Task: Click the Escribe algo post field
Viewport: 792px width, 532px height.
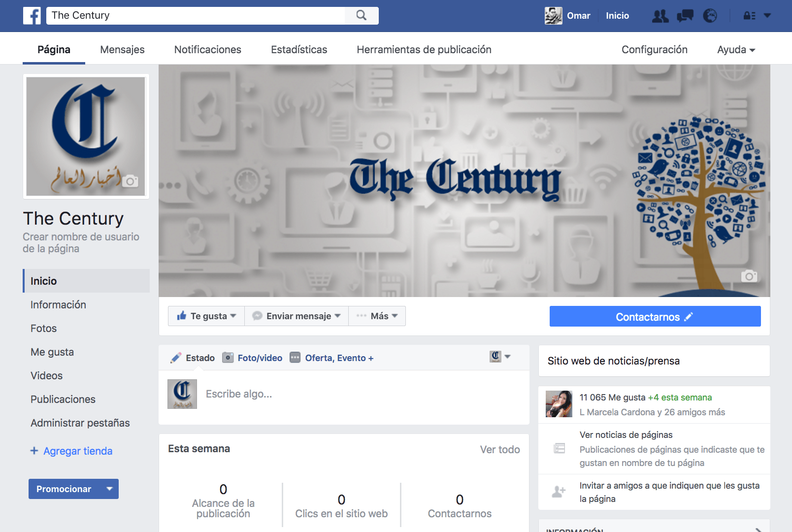Action: pyautogui.click(x=362, y=394)
